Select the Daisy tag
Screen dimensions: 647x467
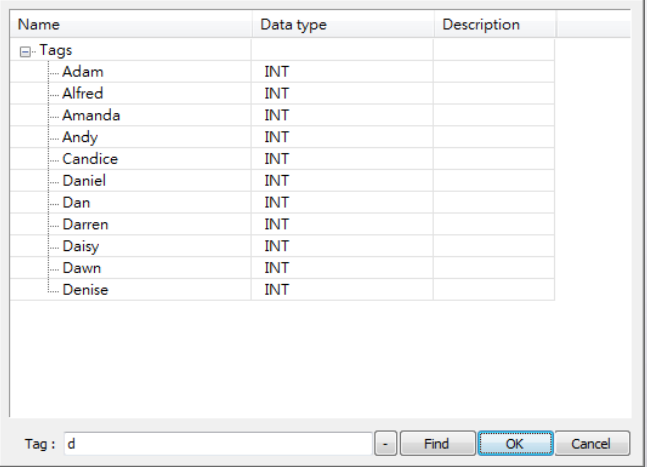tap(81, 246)
